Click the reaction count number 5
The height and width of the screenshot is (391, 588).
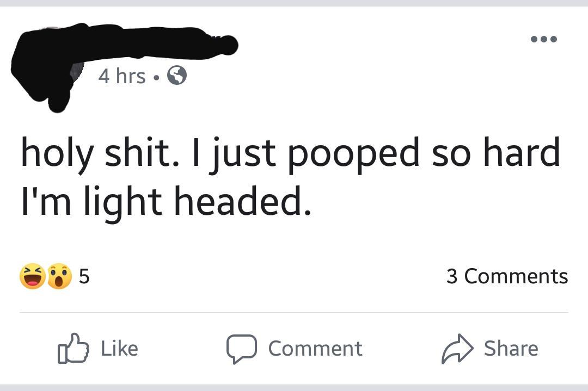pyautogui.click(x=84, y=276)
